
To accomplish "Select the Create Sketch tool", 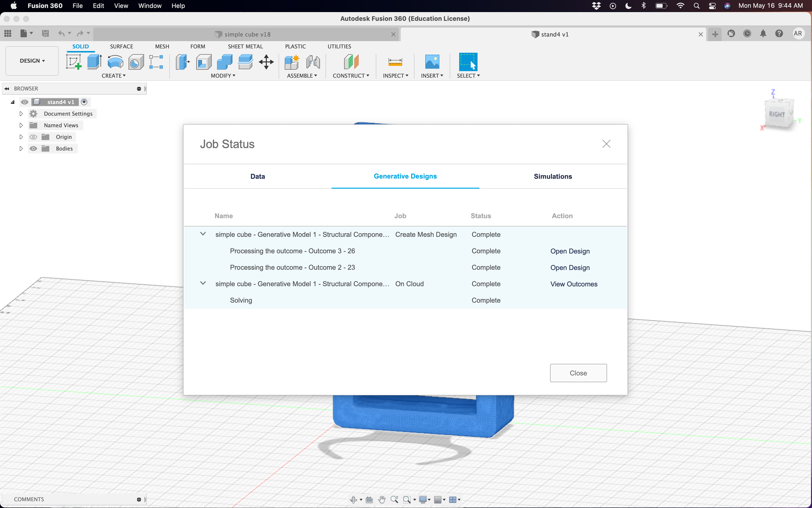I will point(74,62).
